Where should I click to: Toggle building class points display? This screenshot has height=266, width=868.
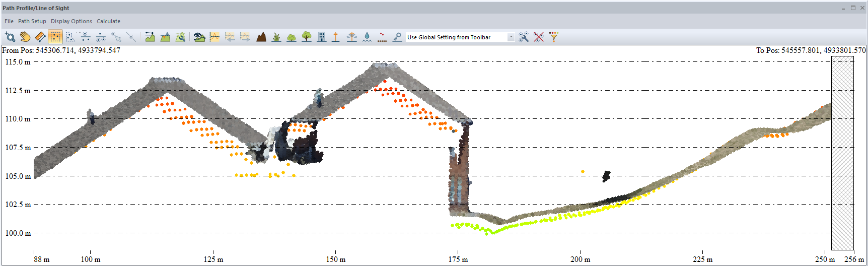322,37
